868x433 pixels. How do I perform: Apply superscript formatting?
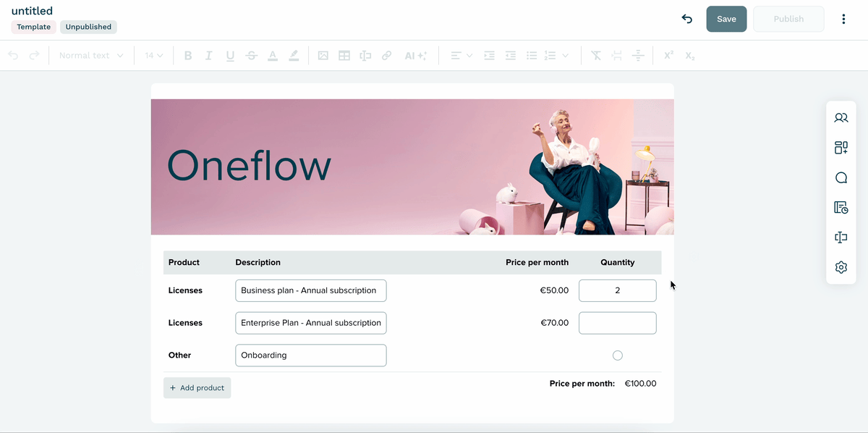point(668,56)
